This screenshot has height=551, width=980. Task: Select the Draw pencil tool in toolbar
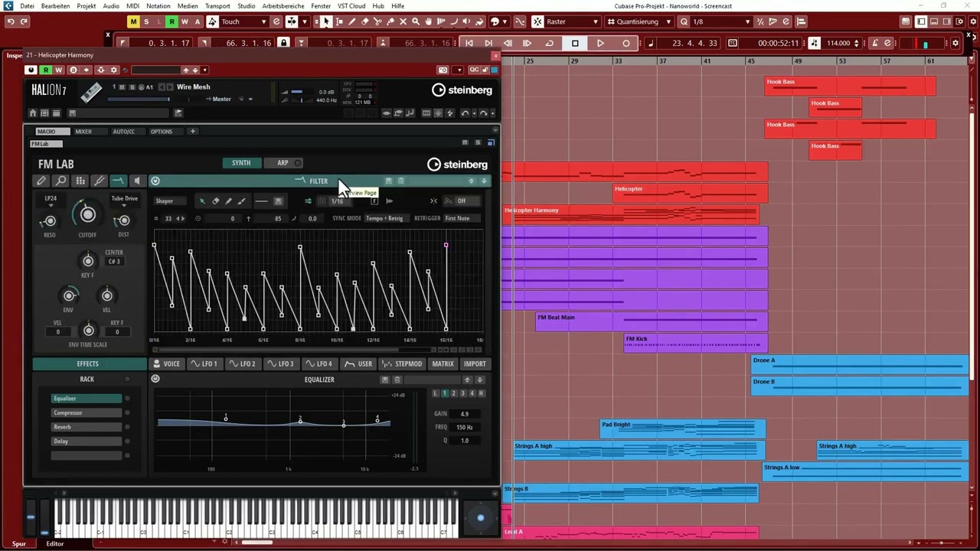[x=352, y=21]
